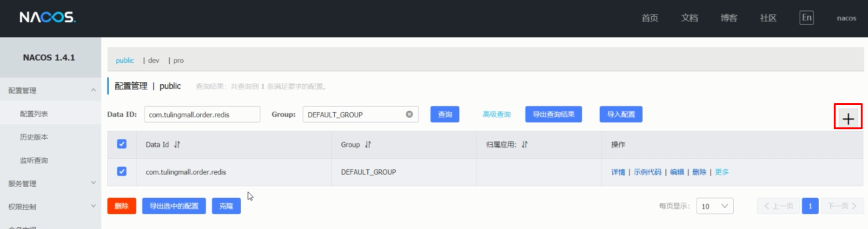
Task: Click the NACOS 1.4.1 sidebar title
Action: click(x=49, y=58)
